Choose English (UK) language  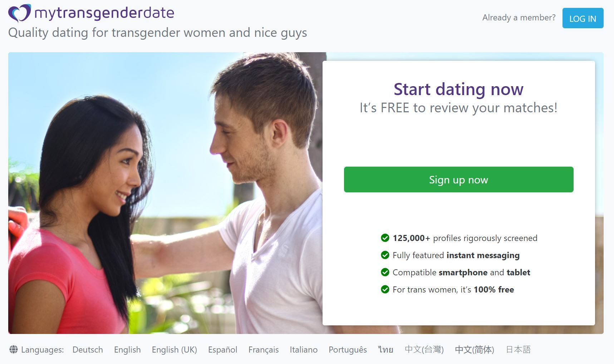pos(175,350)
